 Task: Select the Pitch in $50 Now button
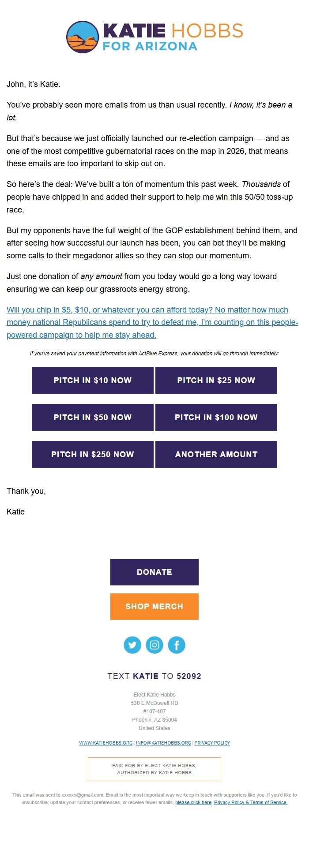pos(93,417)
